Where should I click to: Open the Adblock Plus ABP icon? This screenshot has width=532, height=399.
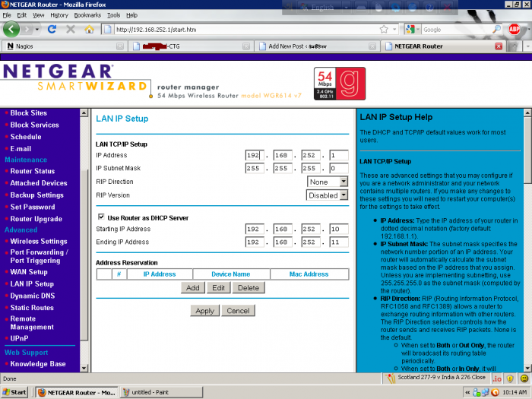click(514, 30)
